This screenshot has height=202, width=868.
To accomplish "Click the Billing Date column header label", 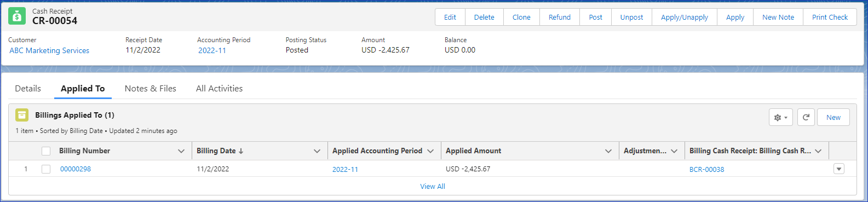I will coord(216,151).
